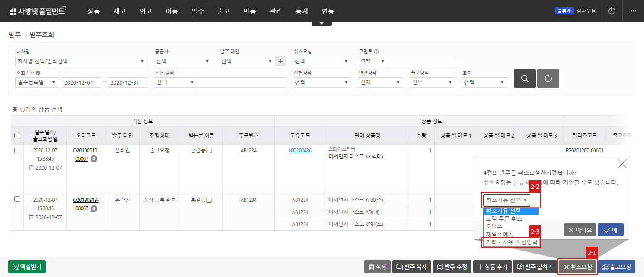This screenshot has height=277, width=644.
Task: Click the circular reset refresh icon
Action: pyautogui.click(x=548, y=79)
